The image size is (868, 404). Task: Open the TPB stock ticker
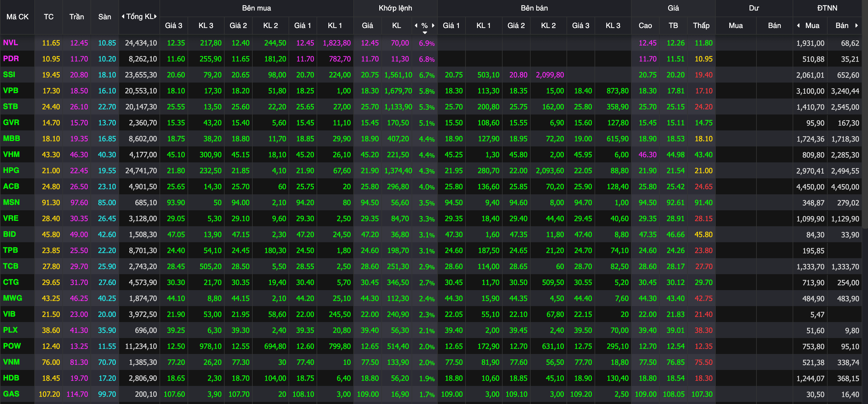11,250
